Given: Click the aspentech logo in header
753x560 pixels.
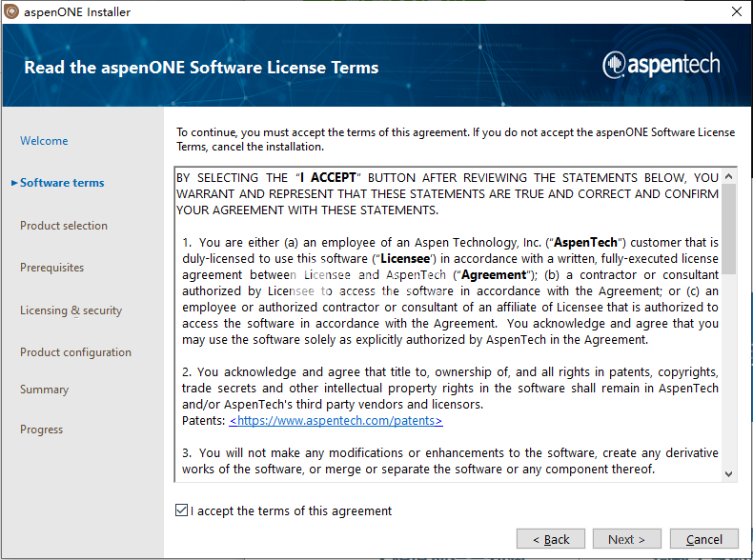Looking at the screenshot, I should pyautogui.click(x=661, y=65).
